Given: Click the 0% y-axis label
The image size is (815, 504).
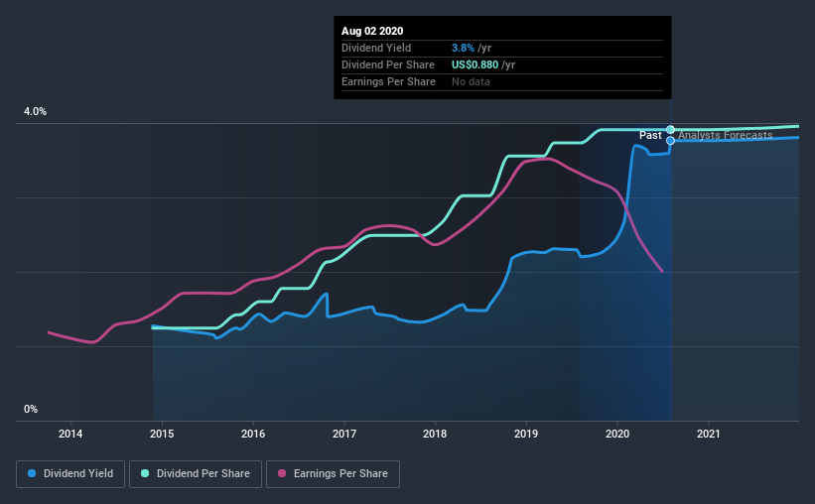Looking at the screenshot, I should [31, 410].
